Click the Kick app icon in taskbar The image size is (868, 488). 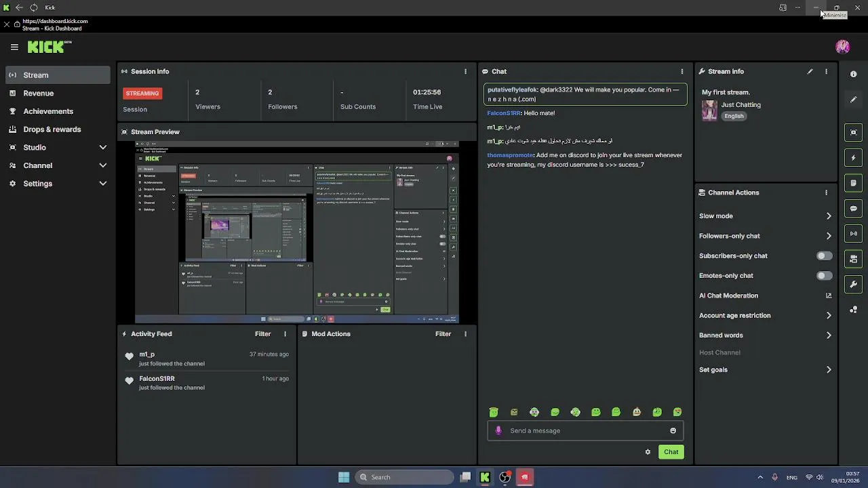(485, 477)
